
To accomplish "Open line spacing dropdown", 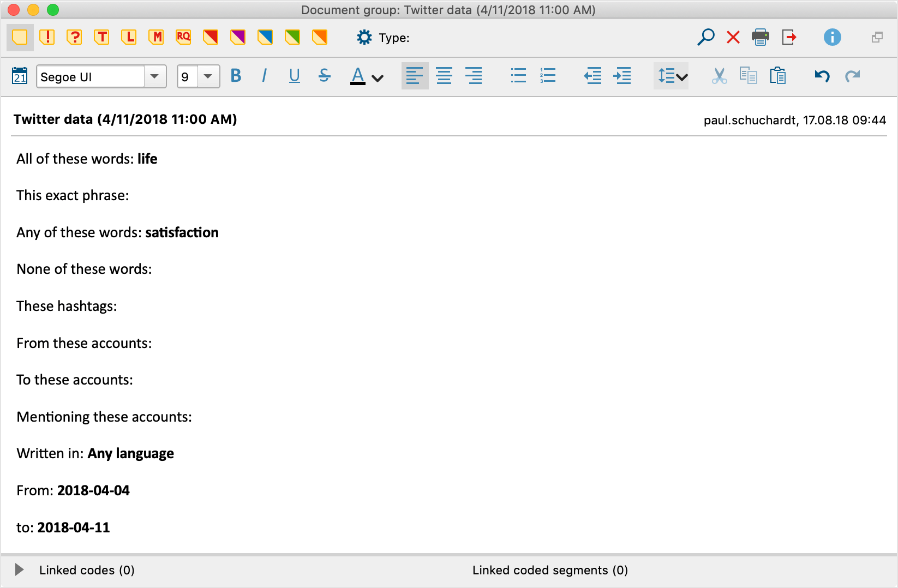I will (x=671, y=76).
